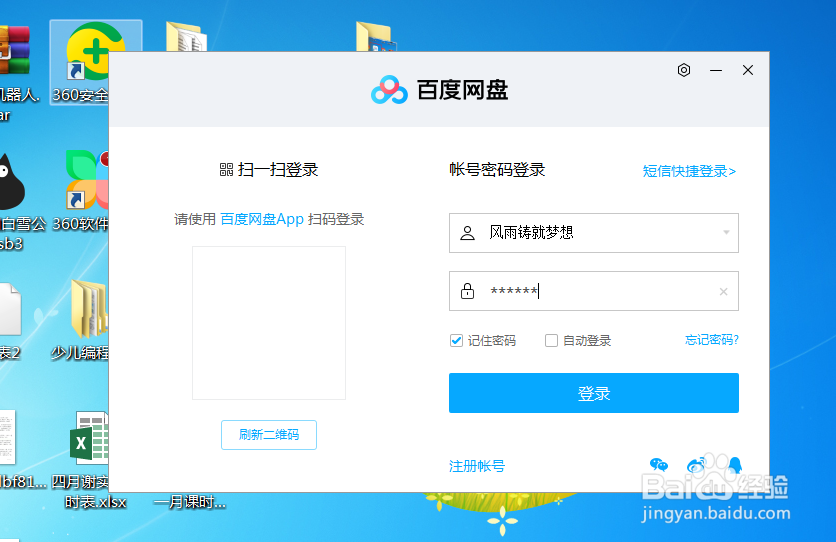Image resolution: width=836 pixels, height=542 pixels.
Task: Minimize the Baidu Netdisk login window
Action: [716, 70]
